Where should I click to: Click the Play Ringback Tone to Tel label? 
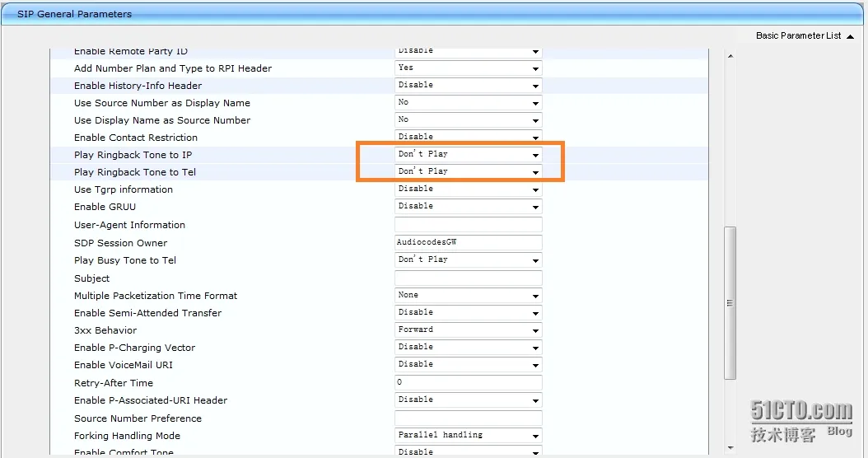click(x=134, y=172)
